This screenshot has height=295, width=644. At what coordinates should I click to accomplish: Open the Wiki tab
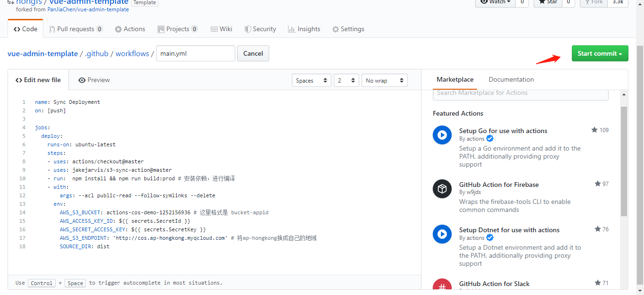pos(222,29)
